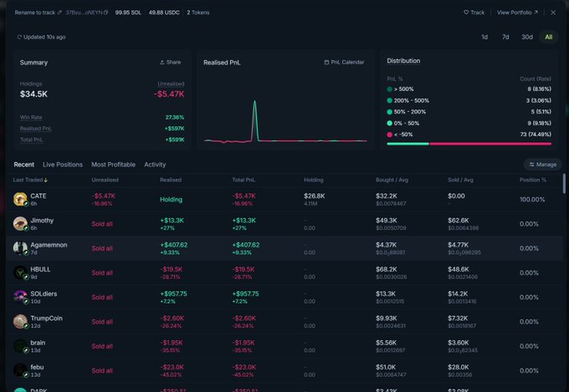The height and width of the screenshot is (392, 569).
Task: Click the distribution progress bar
Action: coord(469,144)
